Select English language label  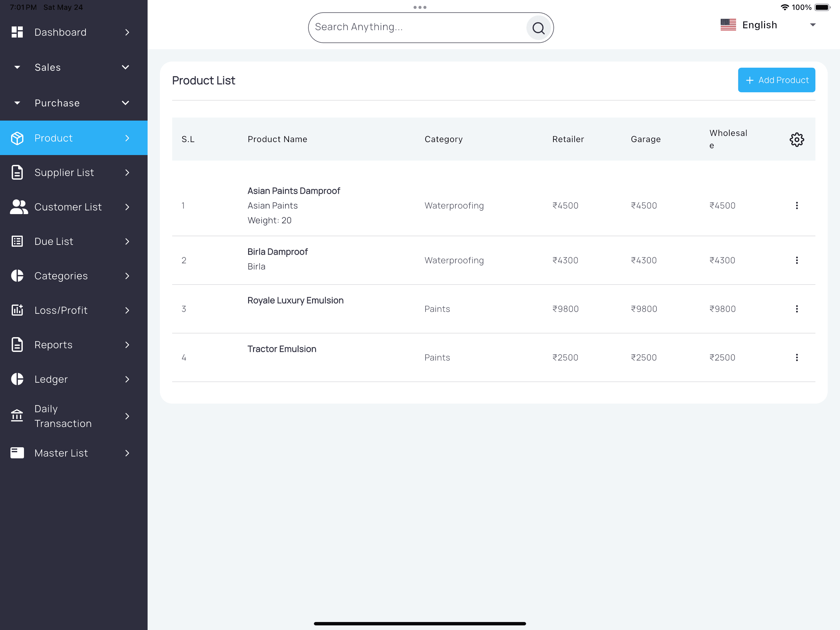pyautogui.click(x=759, y=25)
